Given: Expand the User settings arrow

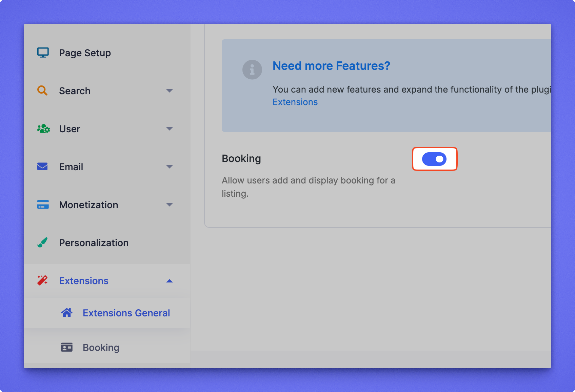Looking at the screenshot, I should pos(170,129).
